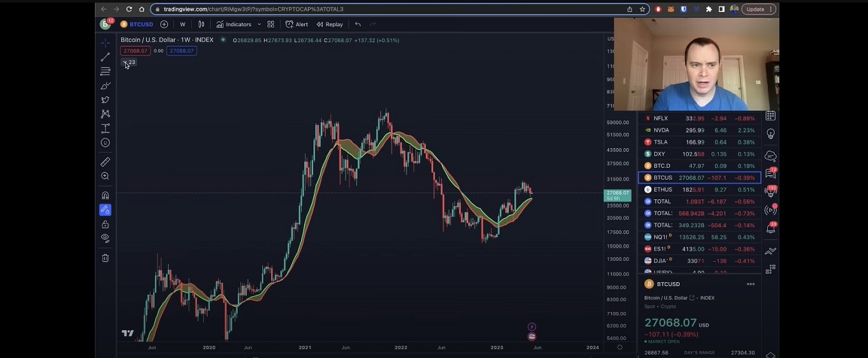Collapse the indicator legend showing 23
Image resolution: width=868 pixels, height=358 pixels.
click(x=125, y=62)
